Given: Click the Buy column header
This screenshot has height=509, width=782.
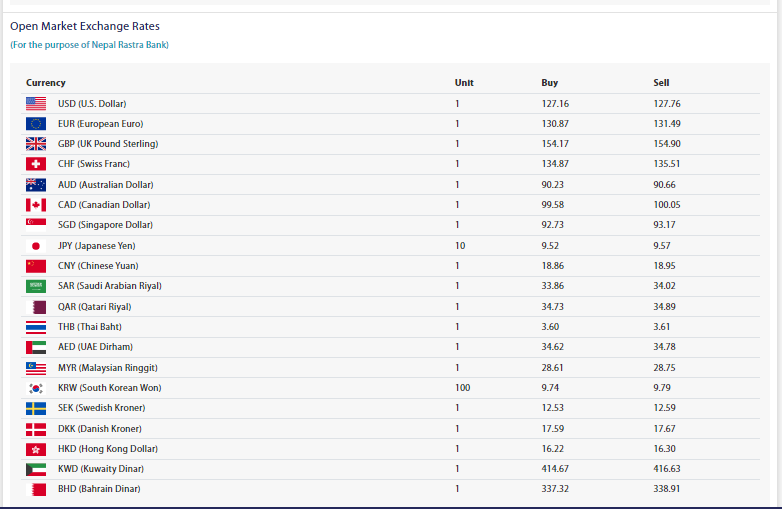Looking at the screenshot, I should click(x=549, y=83).
